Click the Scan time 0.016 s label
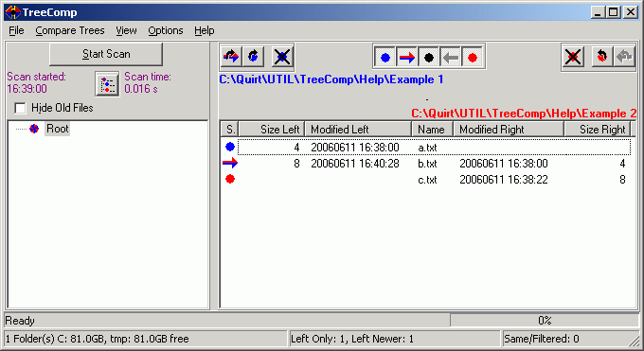This screenshot has width=644, height=351. 148,82
